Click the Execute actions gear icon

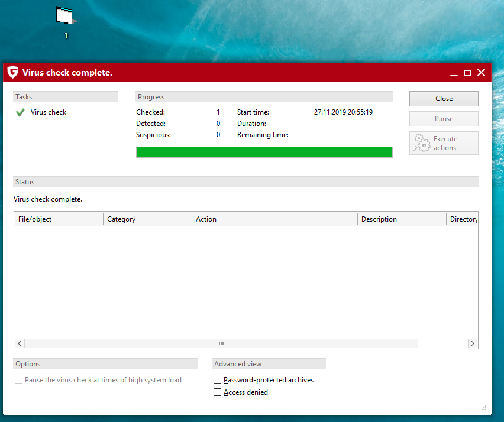click(x=421, y=143)
